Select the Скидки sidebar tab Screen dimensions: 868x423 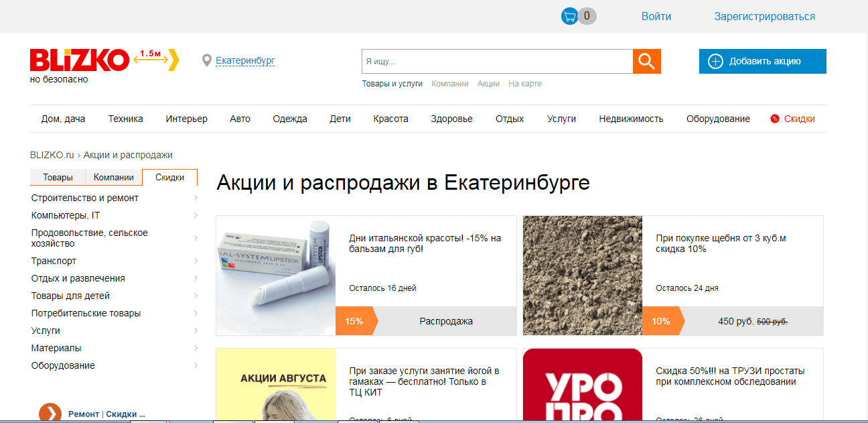(x=170, y=177)
